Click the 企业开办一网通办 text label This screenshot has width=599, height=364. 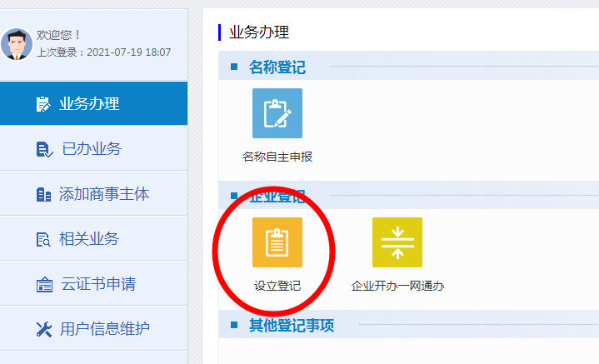click(x=397, y=286)
